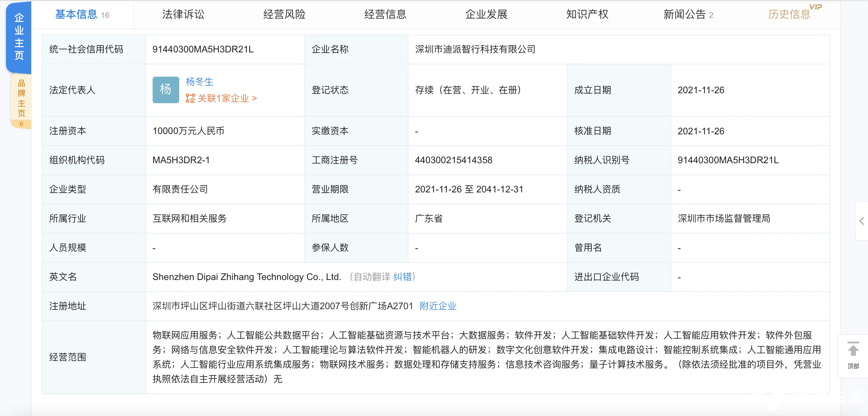Screen dimensions: 868x416
Task: Switch to the 新闻公告 tab
Action: click(688, 15)
